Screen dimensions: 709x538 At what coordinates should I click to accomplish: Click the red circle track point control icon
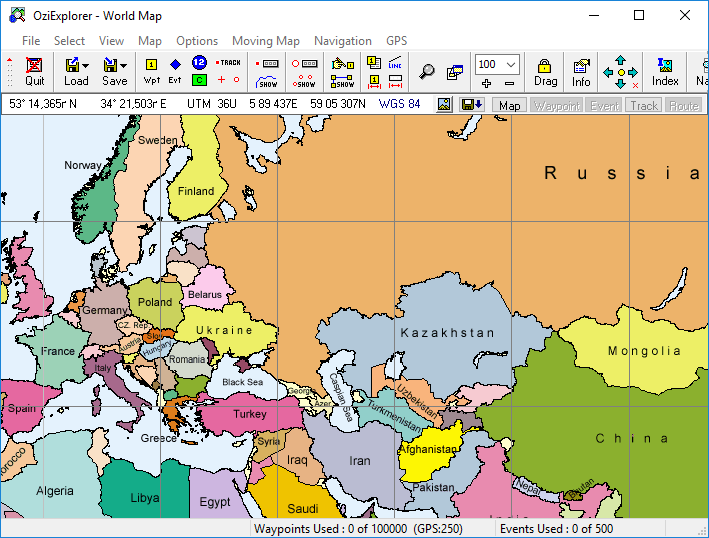click(x=304, y=64)
